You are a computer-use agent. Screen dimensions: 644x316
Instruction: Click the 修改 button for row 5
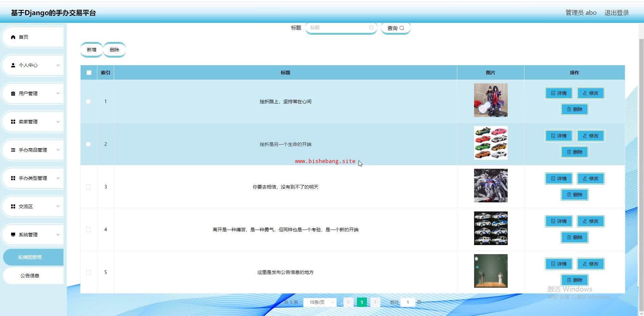(x=591, y=264)
